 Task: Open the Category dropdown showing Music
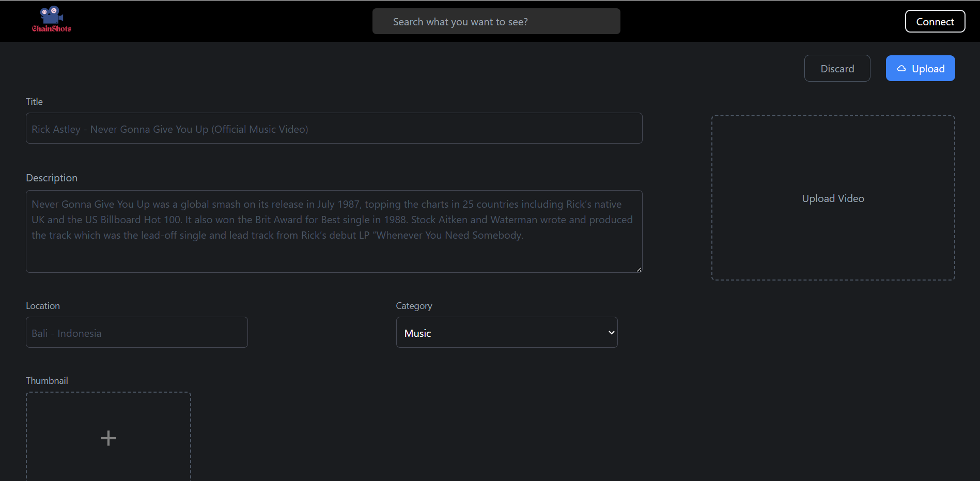tap(507, 332)
